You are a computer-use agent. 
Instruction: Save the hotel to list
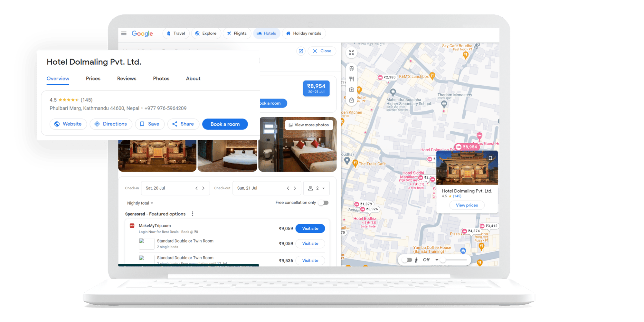[x=150, y=124]
